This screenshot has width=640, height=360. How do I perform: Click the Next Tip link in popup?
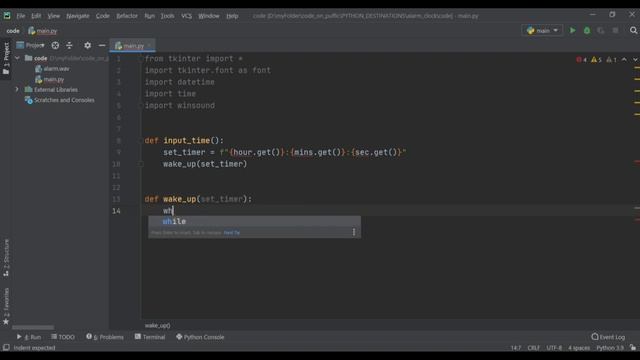pos(232,233)
